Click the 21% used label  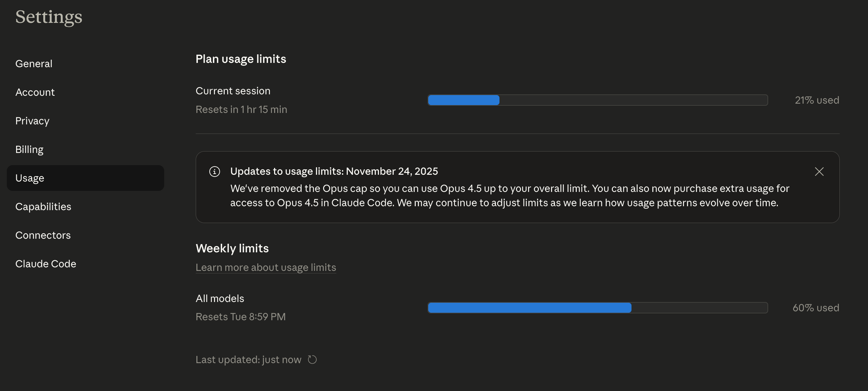[817, 100]
